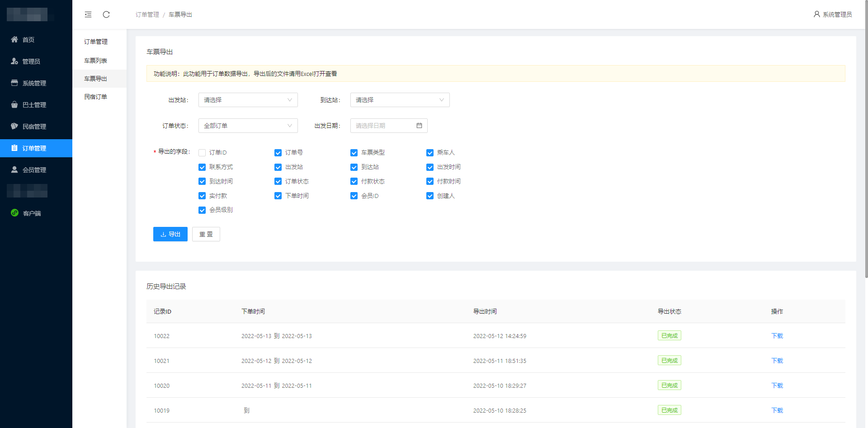Click the refresh icon in the top bar
Image resolution: width=868 pixels, height=428 pixels.
coord(106,14)
